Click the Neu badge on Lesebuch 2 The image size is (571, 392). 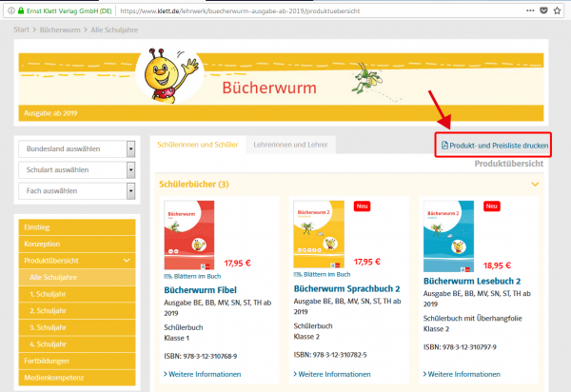click(492, 206)
